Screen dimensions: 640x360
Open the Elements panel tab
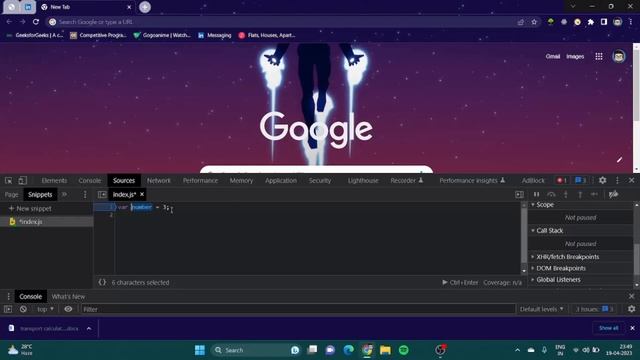click(x=54, y=180)
